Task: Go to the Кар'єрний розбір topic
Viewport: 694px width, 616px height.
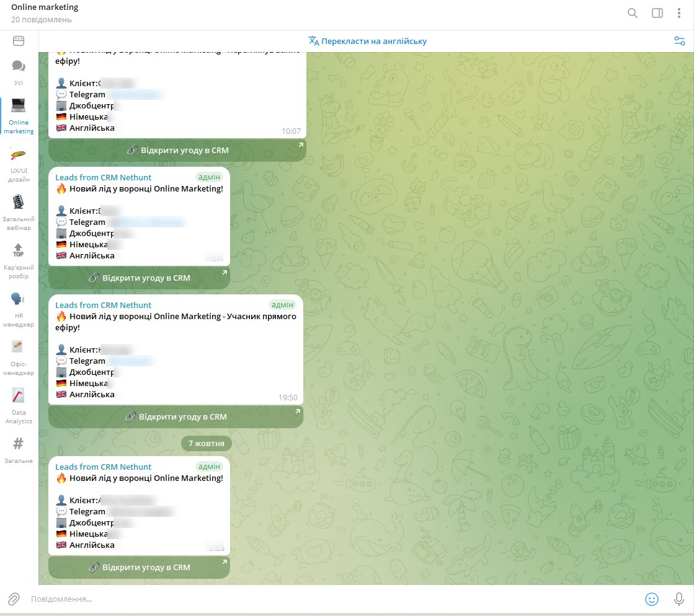Action: click(x=19, y=262)
